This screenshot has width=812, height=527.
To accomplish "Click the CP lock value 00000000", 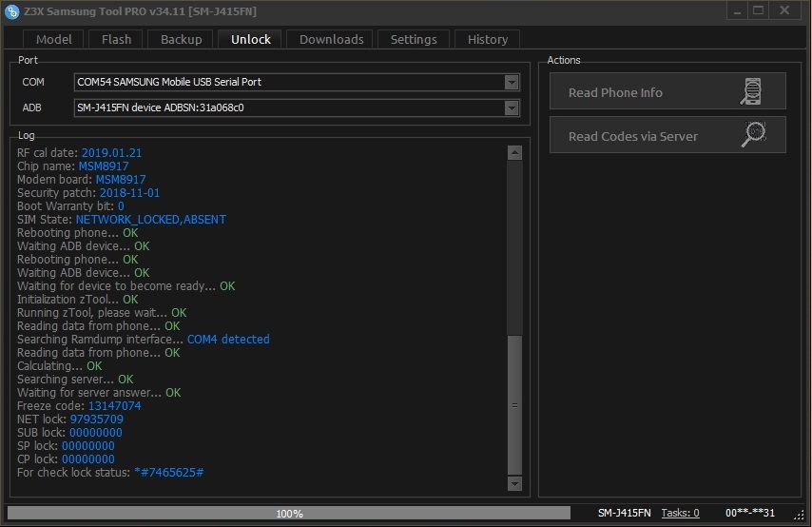I will click(88, 459).
